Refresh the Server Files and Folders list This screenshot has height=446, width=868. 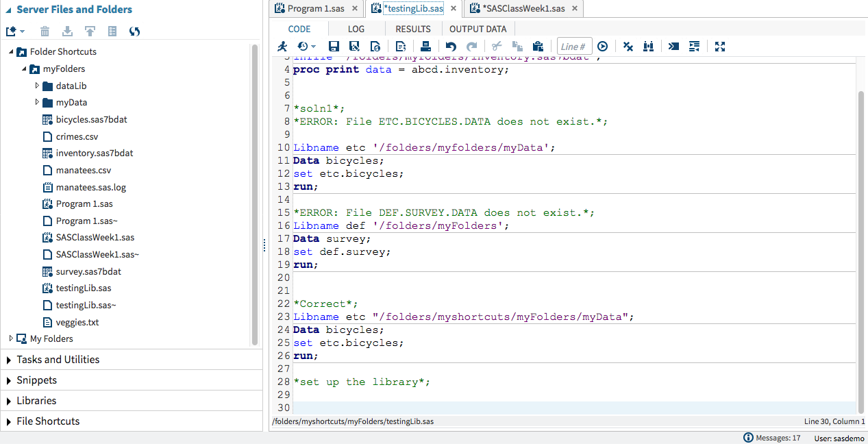pos(135,32)
